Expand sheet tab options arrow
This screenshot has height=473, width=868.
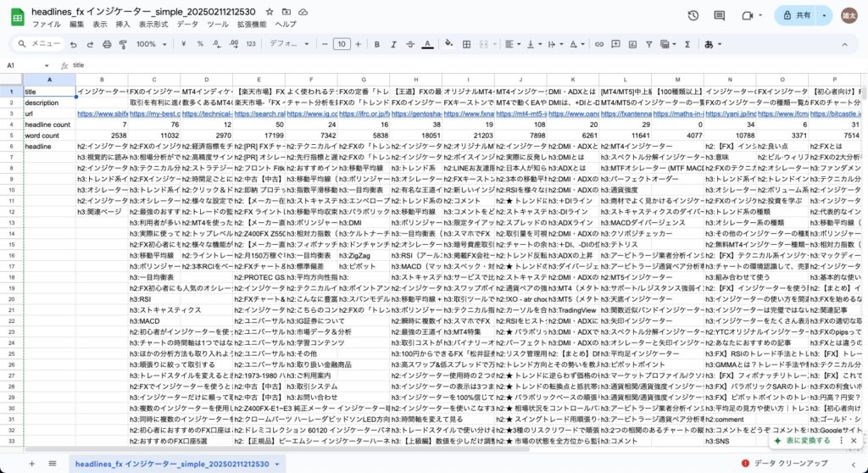pos(276,465)
